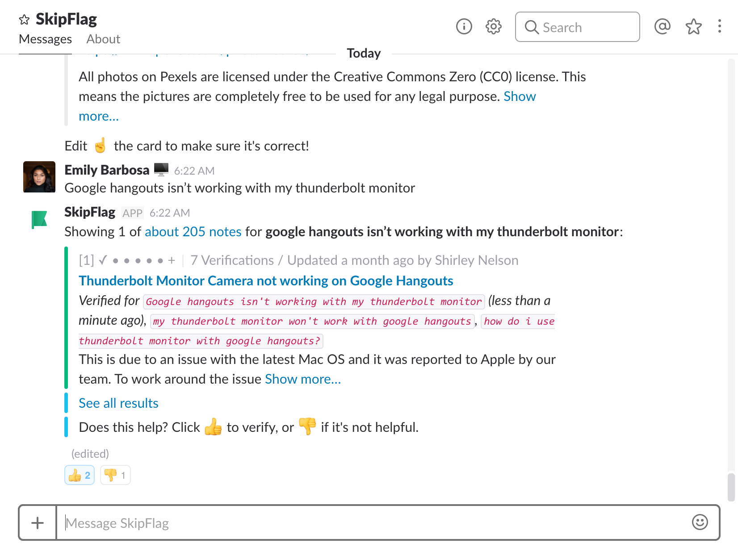Toggle thumbs-up reaction showing 2

point(80,475)
